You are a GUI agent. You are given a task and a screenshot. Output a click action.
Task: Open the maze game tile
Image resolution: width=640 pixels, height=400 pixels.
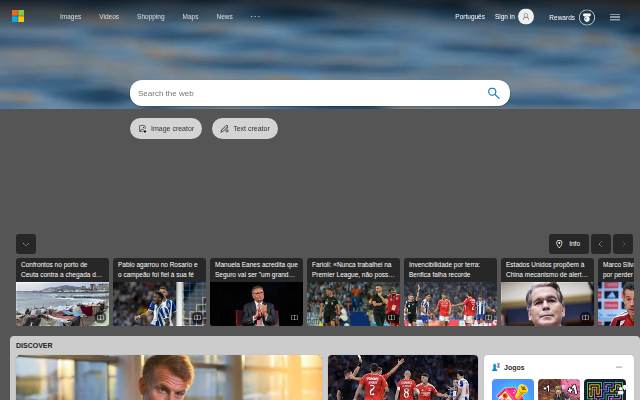pos(605,389)
